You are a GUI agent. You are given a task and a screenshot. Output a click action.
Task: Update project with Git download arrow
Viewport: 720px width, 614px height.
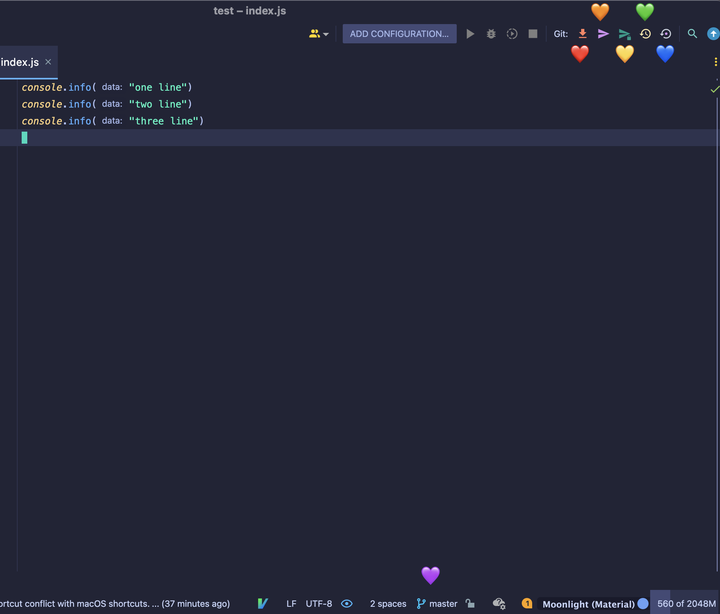(582, 34)
